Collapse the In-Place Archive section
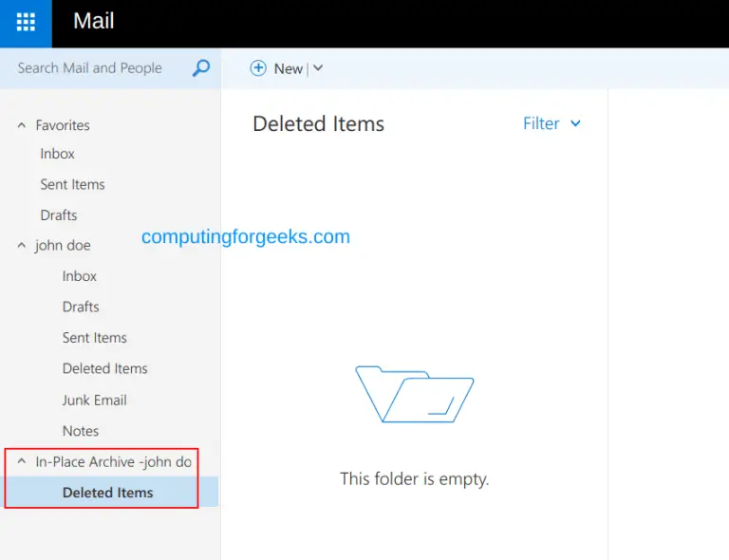 click(22, 462)
